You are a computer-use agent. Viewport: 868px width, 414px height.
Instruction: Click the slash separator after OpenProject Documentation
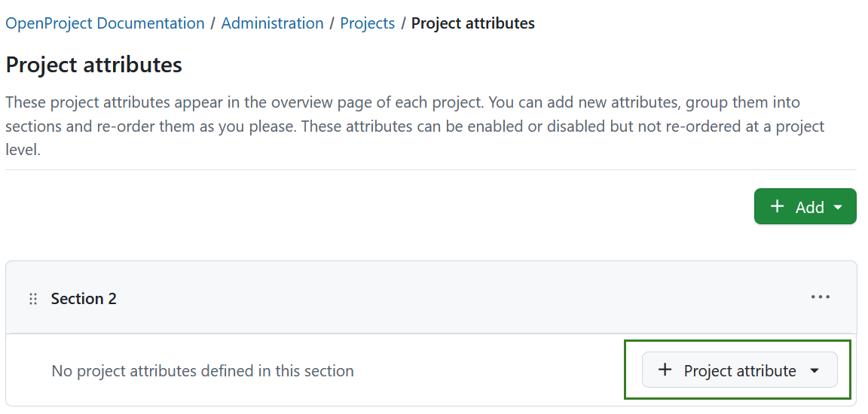pos(213,23)
